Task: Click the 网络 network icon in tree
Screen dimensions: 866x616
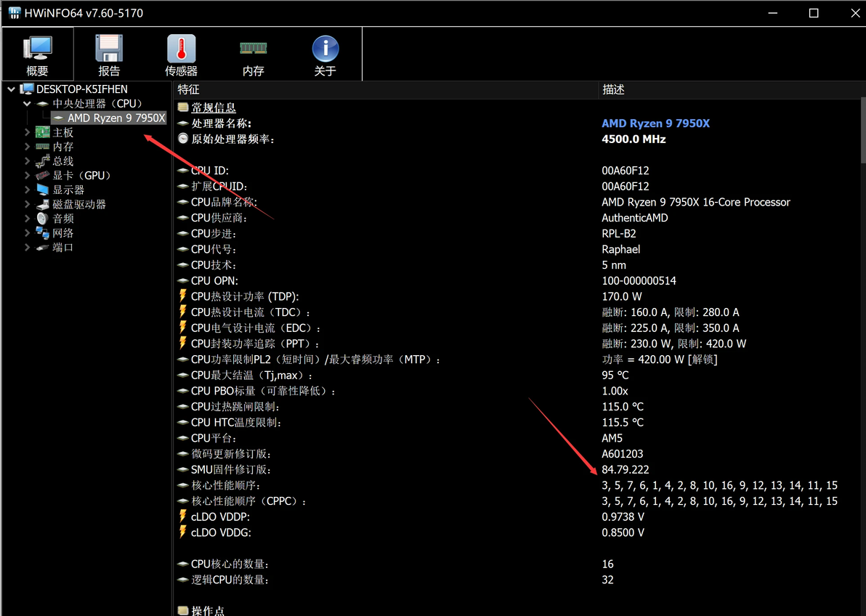Action: coord(43,232)
